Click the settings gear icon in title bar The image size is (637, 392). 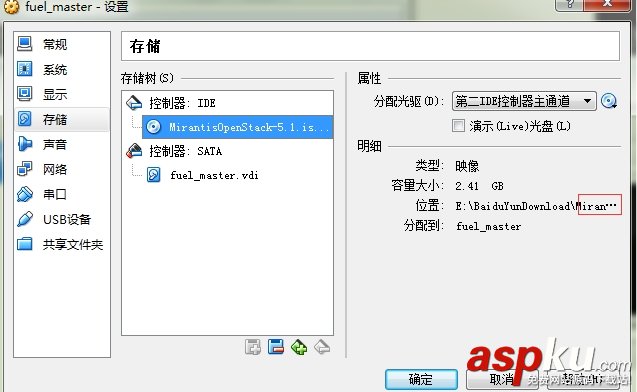click(11, 6)
